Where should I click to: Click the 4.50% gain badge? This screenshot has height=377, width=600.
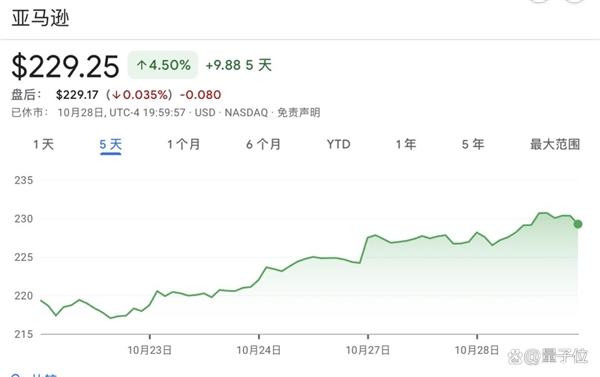pos(163,65)
